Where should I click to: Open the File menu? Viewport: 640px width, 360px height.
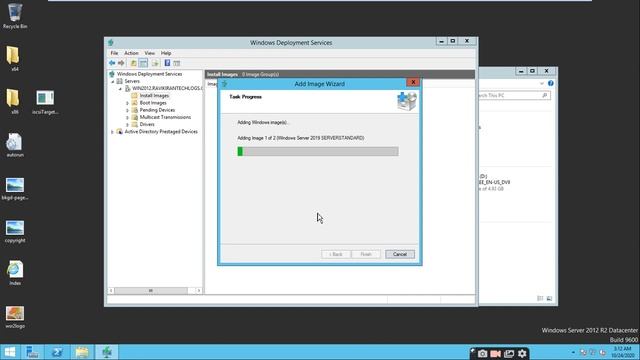pyautogui.click(x=114, y=53)
